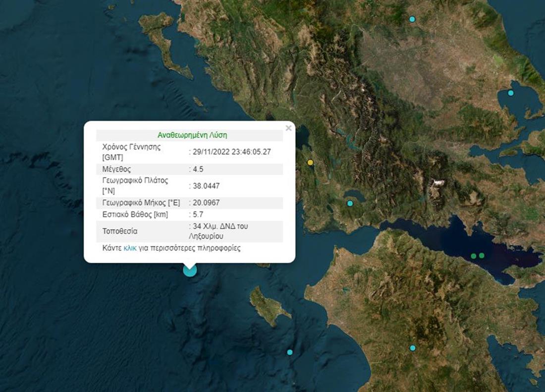Select the cyan marker in the sea south of Zakynthos
Screen dimensions: 545x392
[x=290, y=352]
